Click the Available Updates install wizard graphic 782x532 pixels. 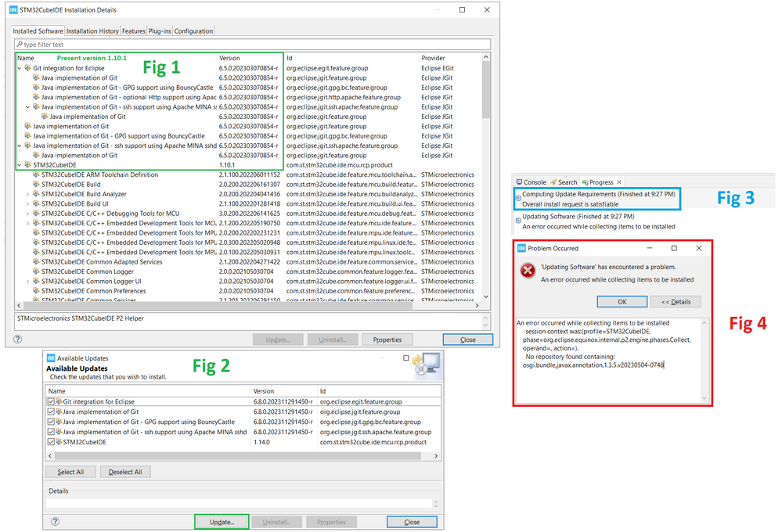point(427,365)
